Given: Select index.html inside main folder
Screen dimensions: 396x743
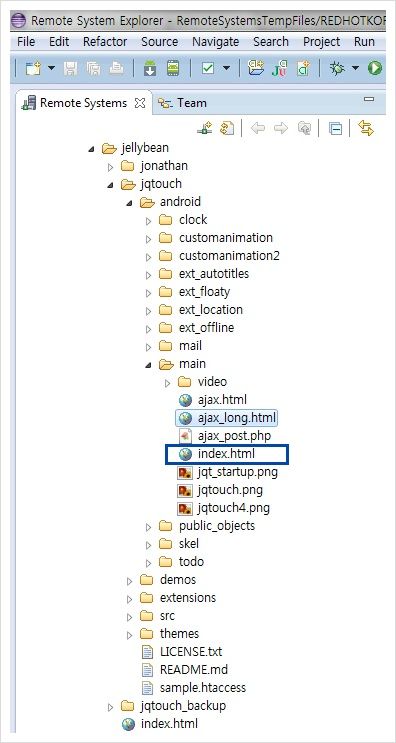Looking at the screenshot, I should coord(227,453).
